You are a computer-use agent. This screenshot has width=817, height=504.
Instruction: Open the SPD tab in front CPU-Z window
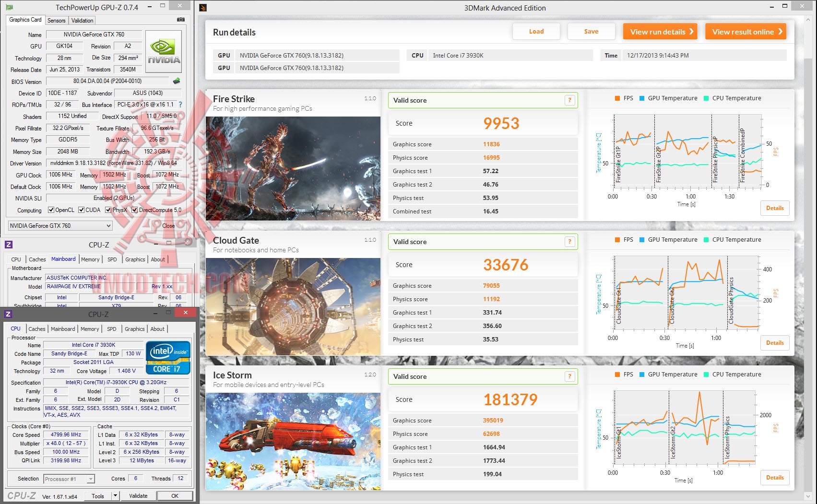[x=112, y=329]
